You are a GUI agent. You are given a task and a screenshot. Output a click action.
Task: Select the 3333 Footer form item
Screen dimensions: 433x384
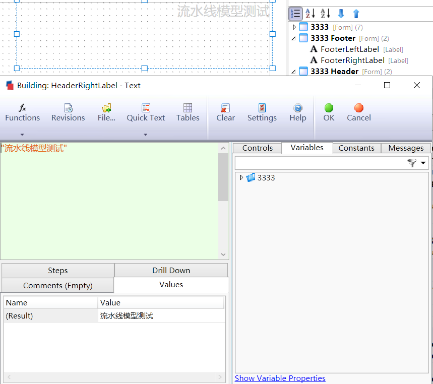click(x=333, y=38)
